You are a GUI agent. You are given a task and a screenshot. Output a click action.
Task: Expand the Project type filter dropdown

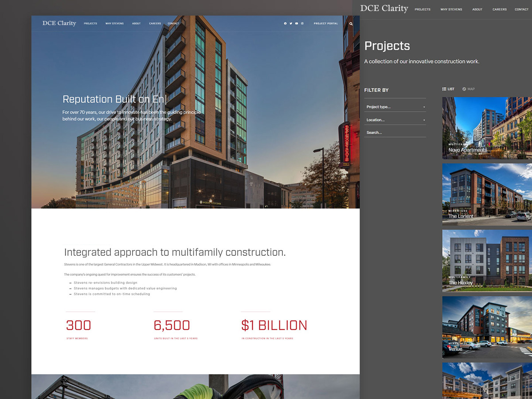point(395,107)
